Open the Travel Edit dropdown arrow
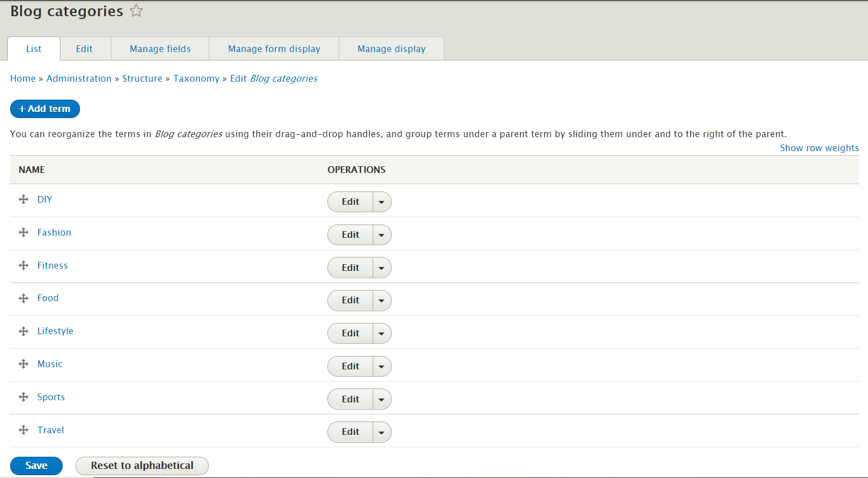Viewport: 868px width, 478px height. coord(382,432)
